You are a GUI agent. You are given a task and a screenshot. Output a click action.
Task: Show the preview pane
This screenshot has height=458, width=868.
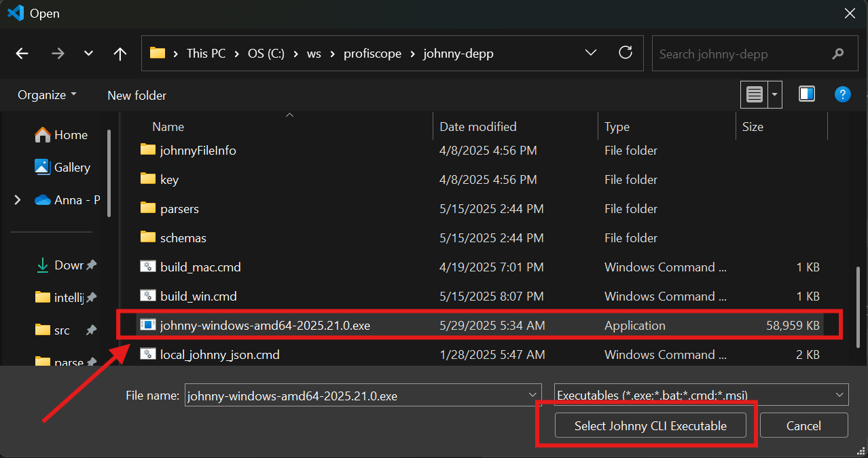pos(807,94)
